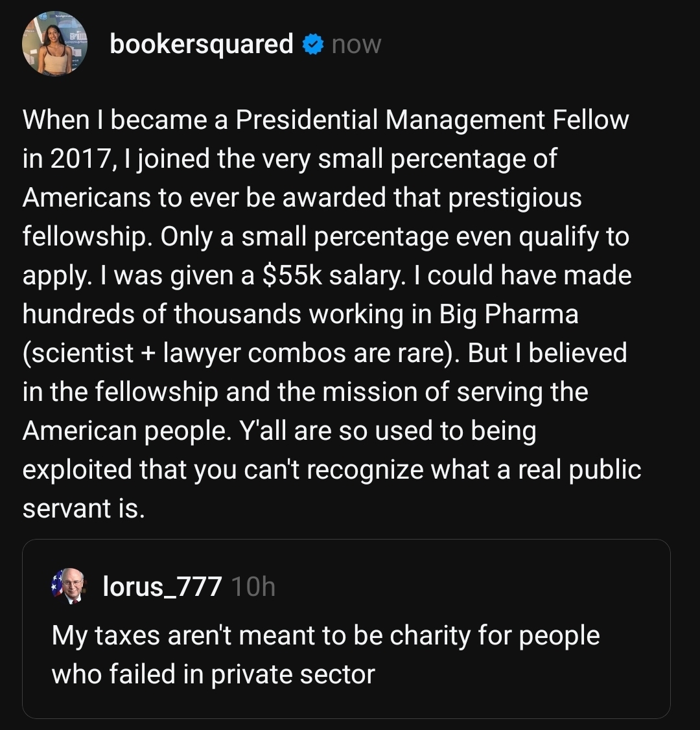Click the words "Big Pharma"
This screenshot has width=700, height=730.
[509, 314]
